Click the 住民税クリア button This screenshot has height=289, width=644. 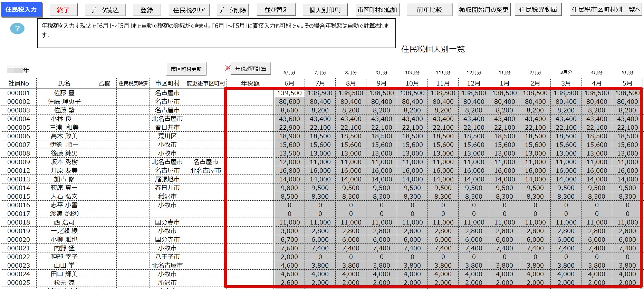click(x=189, y=10)
